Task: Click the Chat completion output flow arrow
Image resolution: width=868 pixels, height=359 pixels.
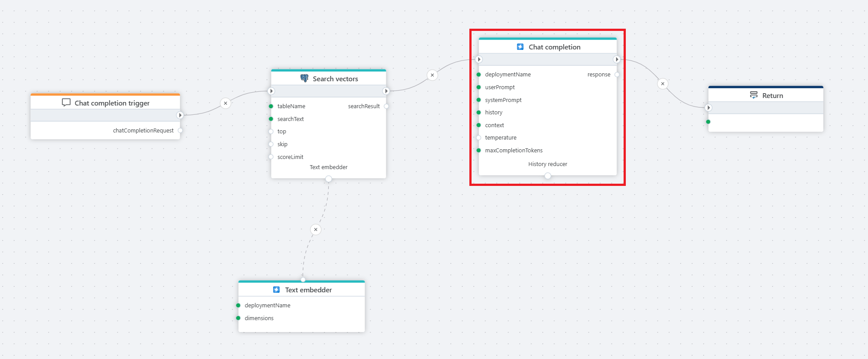Action: coord(617,59)
